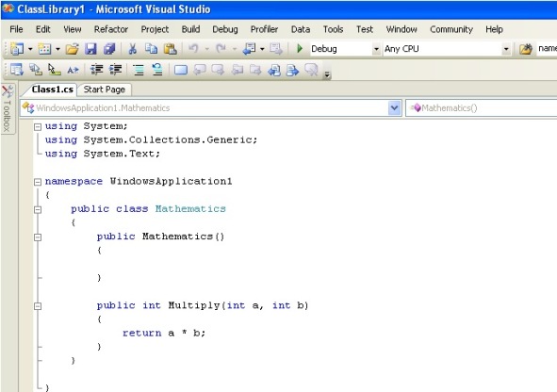Click the Save All icon
This screenshot has height=392, width=557.
coord(109,49)
